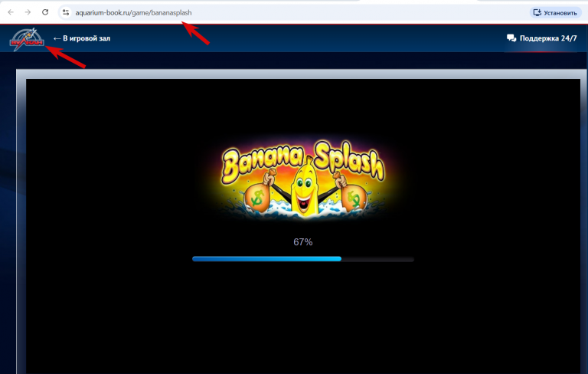Click the blue loading progress bar

pyautogui.click(x=303, y=259)
